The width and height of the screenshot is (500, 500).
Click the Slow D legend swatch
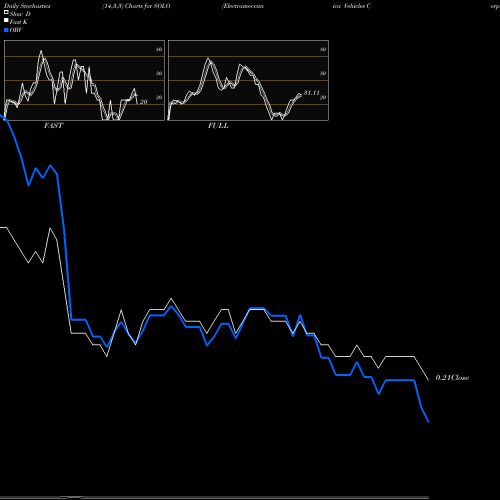(x=6, y=12)
